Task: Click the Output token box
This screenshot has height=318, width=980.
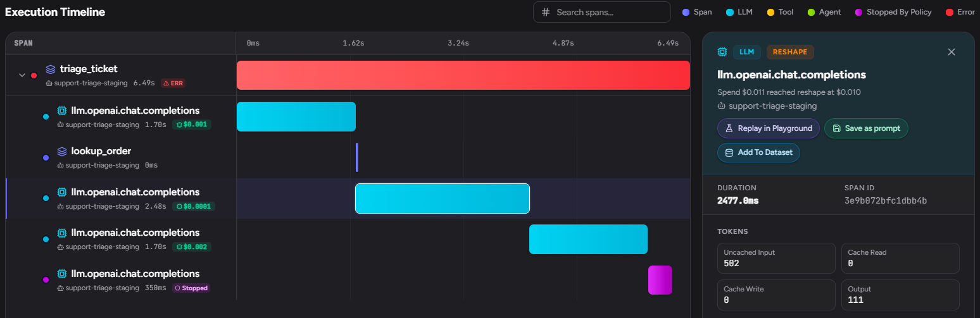Action: pos(901,295)
